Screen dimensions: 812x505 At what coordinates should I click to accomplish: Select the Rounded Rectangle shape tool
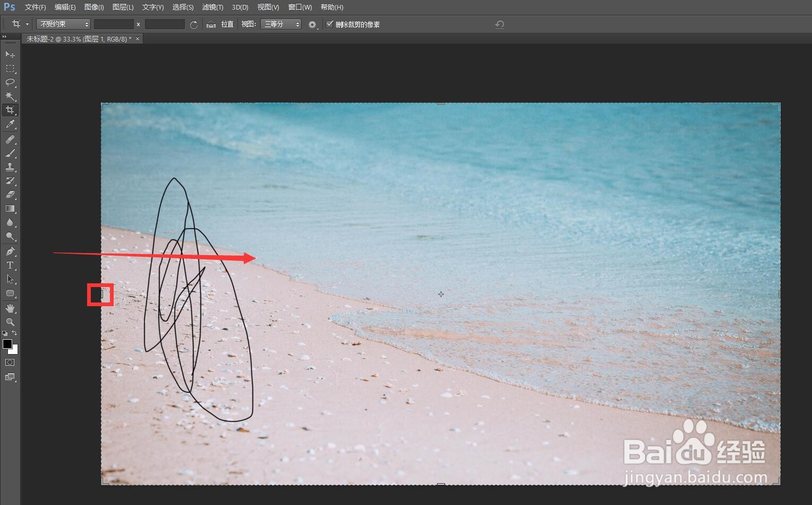(x=10, y=293)
